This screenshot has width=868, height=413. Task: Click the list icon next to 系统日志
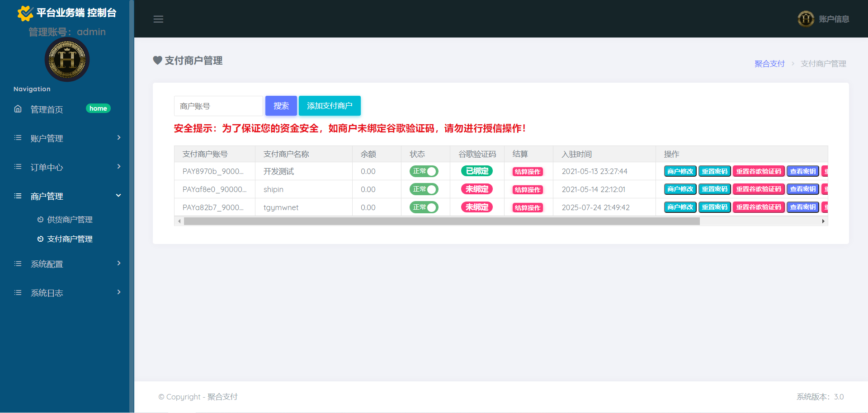18,292
